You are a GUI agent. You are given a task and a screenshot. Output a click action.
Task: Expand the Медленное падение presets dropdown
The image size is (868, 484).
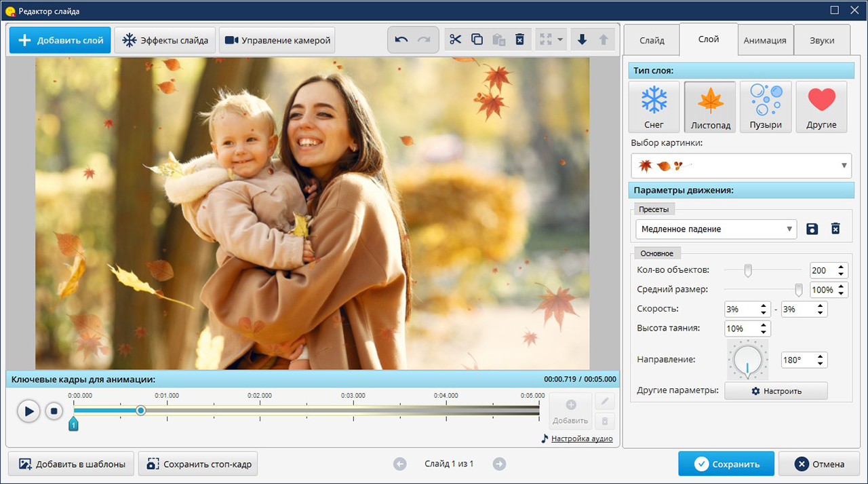point(716,229)
